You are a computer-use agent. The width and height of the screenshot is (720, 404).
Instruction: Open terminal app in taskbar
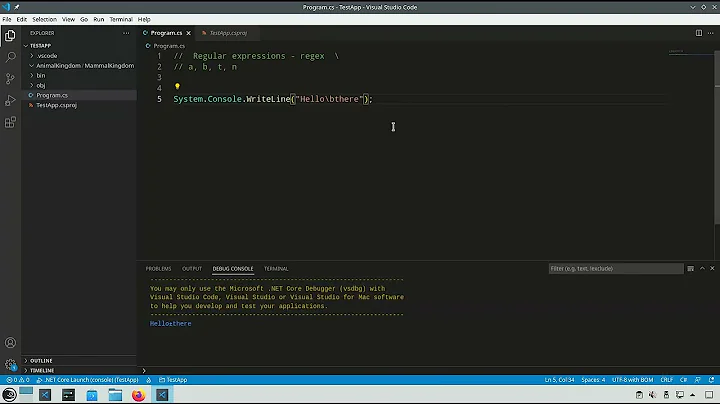[68, 395]
